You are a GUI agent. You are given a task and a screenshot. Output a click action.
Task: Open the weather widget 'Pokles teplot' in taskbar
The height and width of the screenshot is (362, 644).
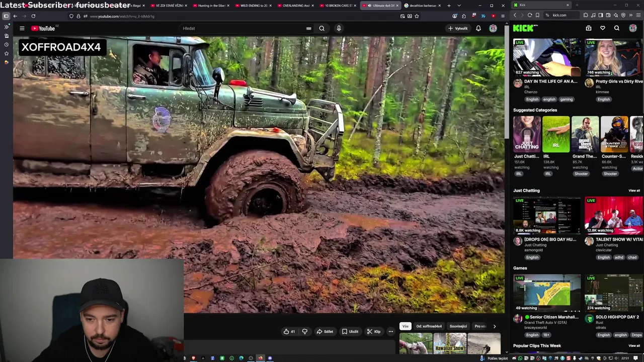tap(494, 358)
